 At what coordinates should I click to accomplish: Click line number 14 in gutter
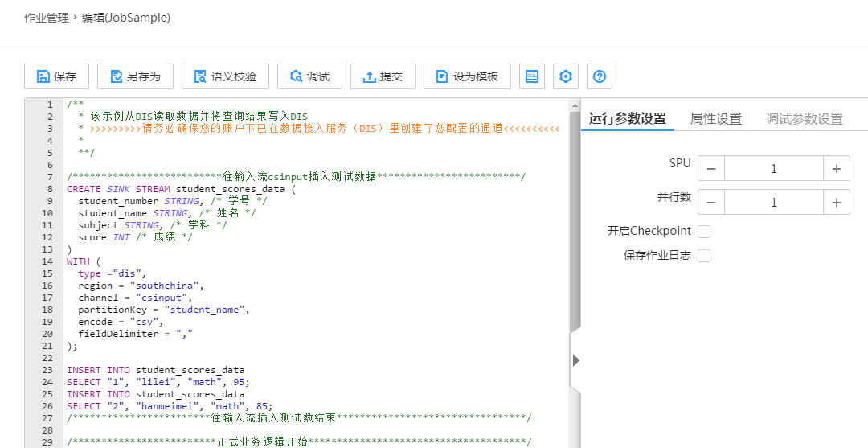[x=47, y=261]
